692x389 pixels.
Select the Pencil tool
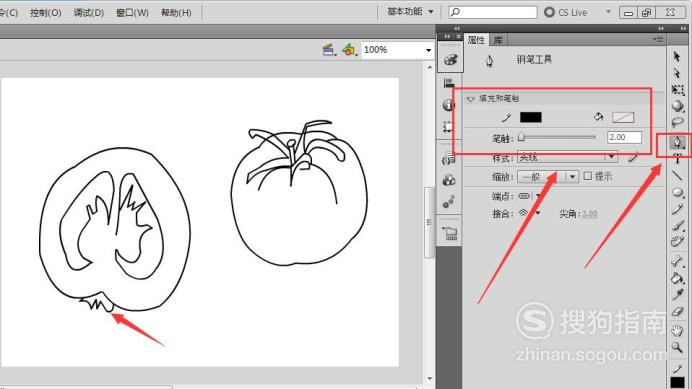(677, 209)
